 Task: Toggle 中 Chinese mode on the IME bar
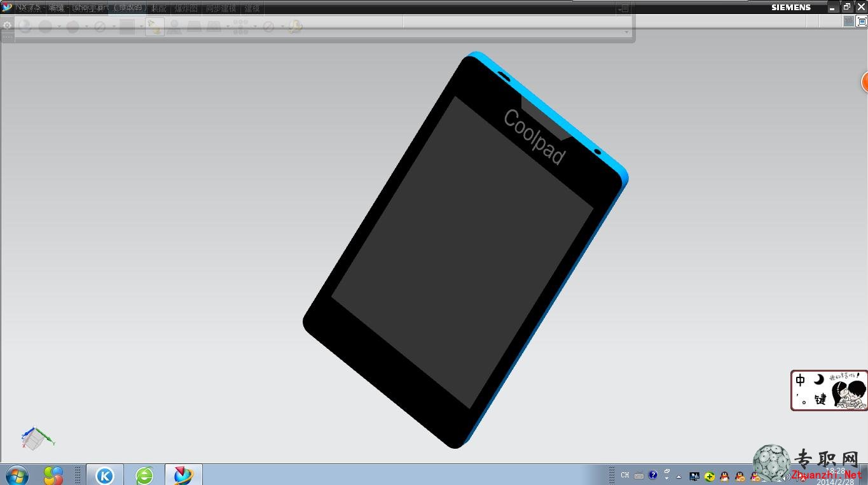click(x=801, y=381)
